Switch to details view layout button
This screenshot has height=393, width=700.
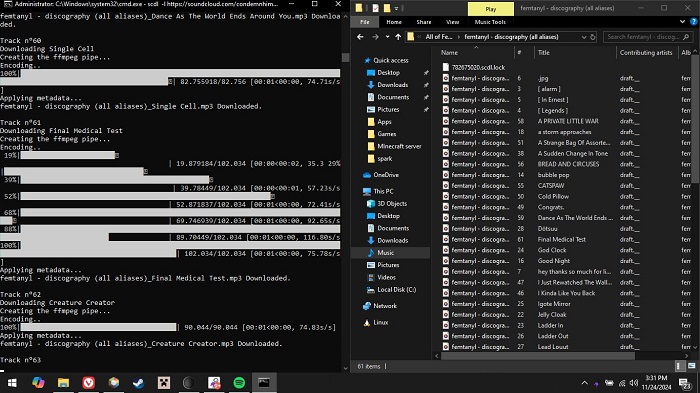pos(679,366)
